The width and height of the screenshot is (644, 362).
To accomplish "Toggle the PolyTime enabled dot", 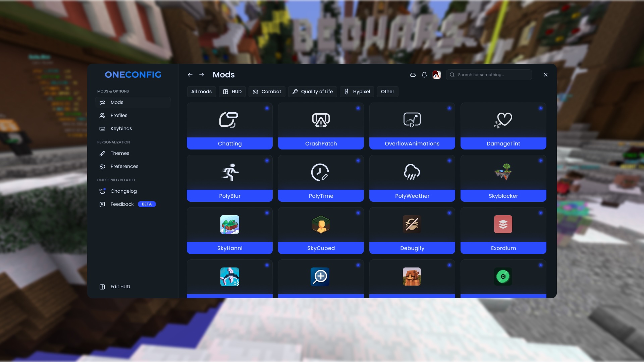I will 358,161.
